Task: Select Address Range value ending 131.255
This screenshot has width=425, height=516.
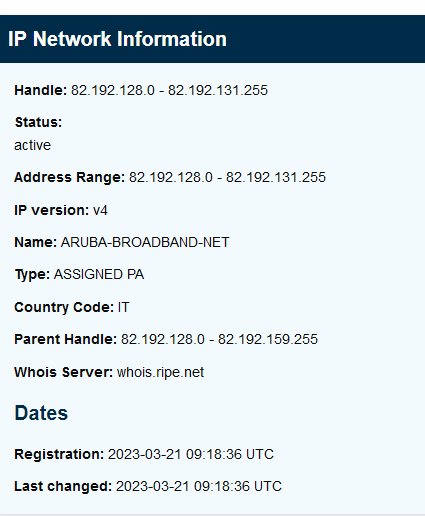Action: pos(227,177)
